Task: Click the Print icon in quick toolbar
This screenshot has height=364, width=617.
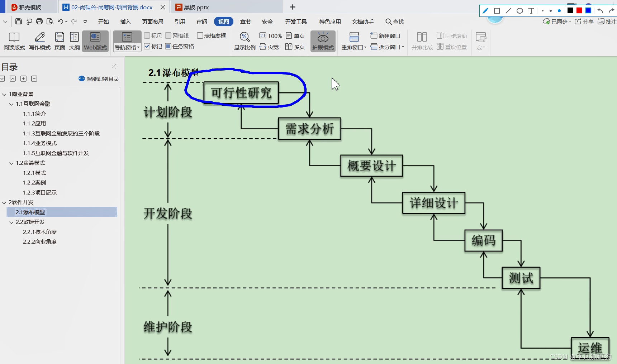Action: tap(39, 21)
